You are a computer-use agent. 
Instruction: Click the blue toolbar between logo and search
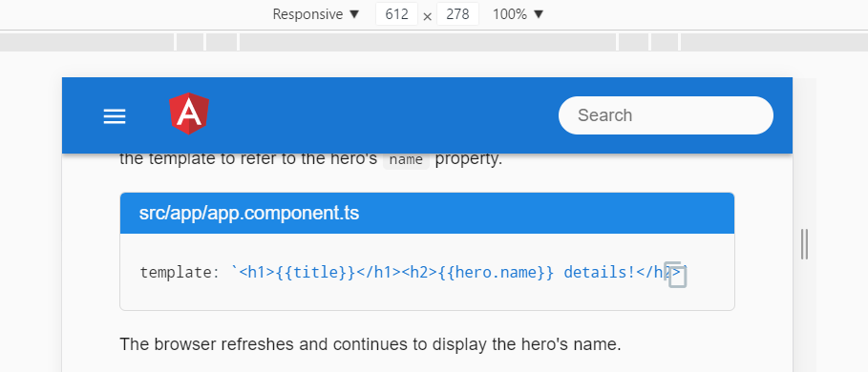pos(384,115)
